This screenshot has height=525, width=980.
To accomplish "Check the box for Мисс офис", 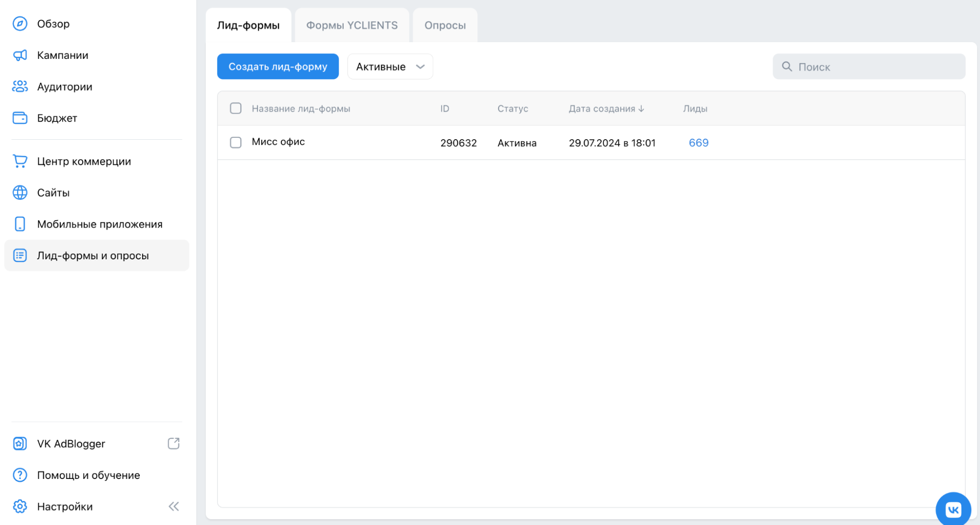I will click(236, 143).
